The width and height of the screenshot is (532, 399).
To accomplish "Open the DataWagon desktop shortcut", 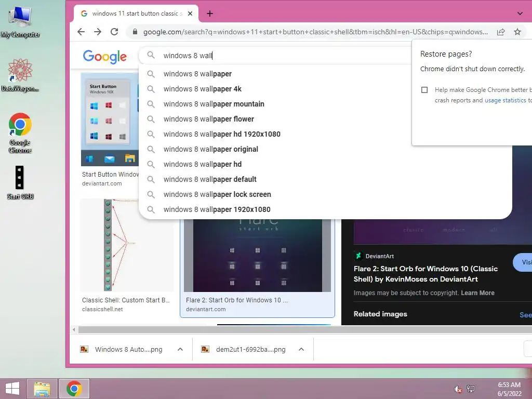I will pyautogui.click(x=20, y=75).
